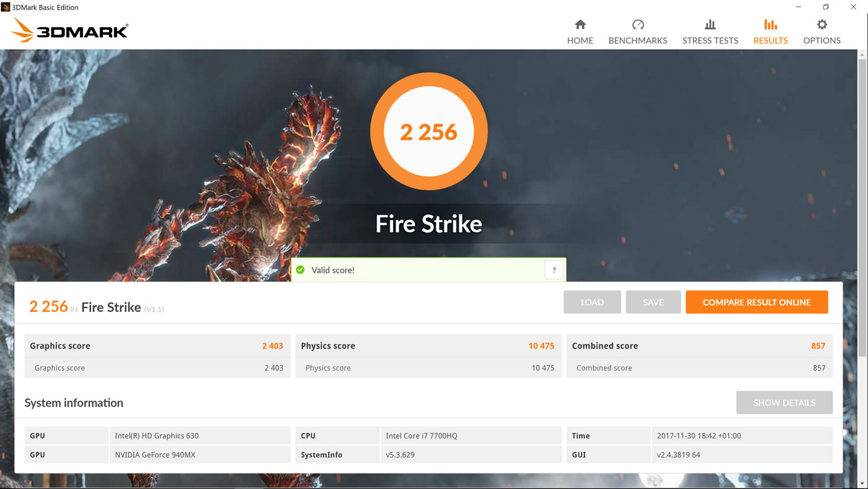
Task: Click Intel Core i7 7700HQ cell
Action: click(x=471, y=436)
